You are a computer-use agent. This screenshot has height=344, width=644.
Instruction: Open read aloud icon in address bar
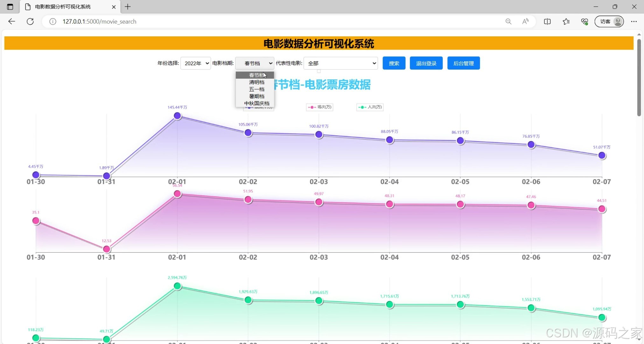pyautogui.click(x=525, y=21)
